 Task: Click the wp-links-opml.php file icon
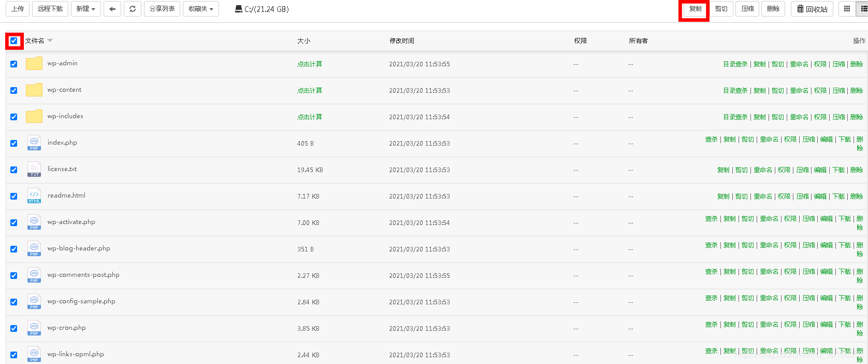pyautogui.click(x=34, y=355)
